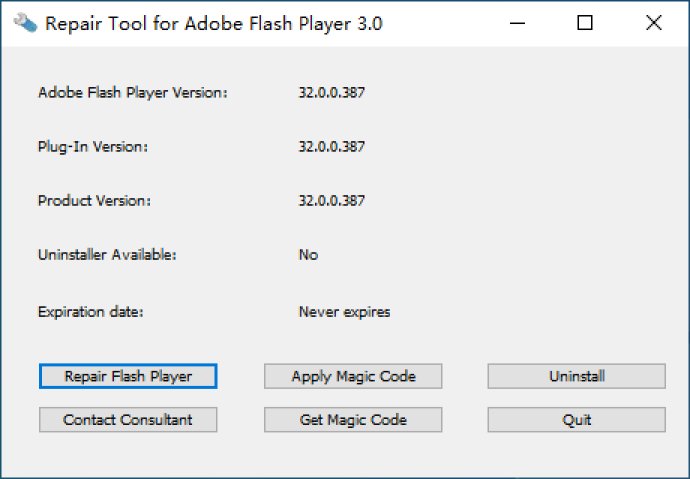
Task: Click the Expiration date label
Action: coord(91,312)
